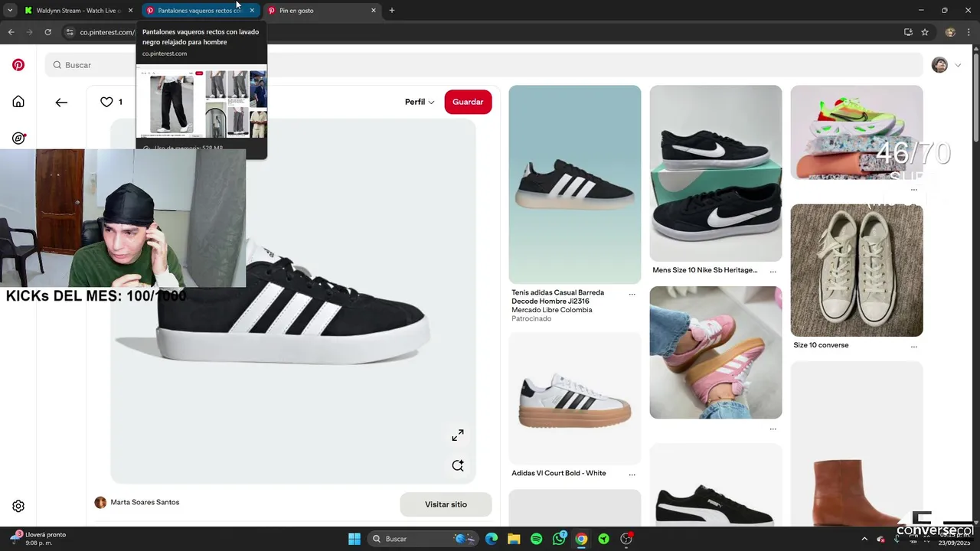Open Microsoft Edge from the taskbar

(x=492, y=539)
